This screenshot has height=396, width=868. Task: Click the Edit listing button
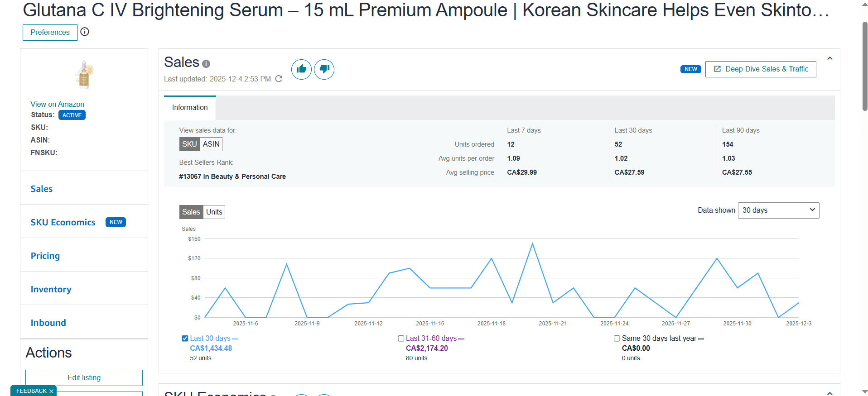[84, 378]
